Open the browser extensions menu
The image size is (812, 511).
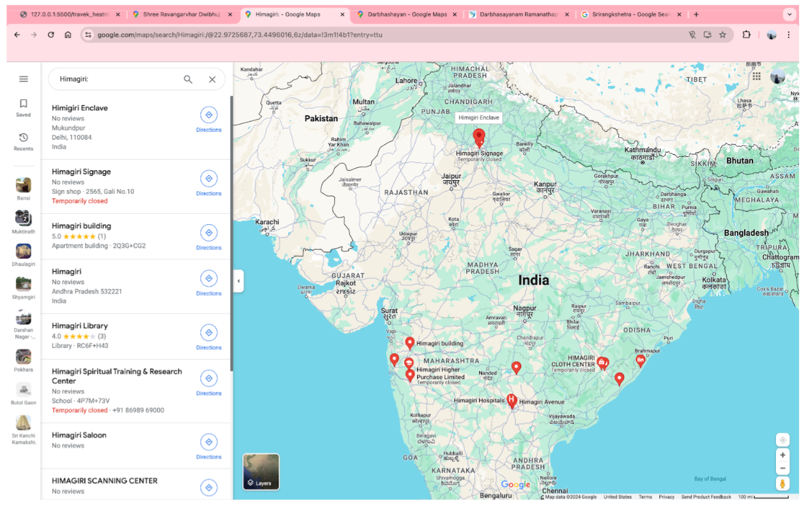(x=746, y=35)
